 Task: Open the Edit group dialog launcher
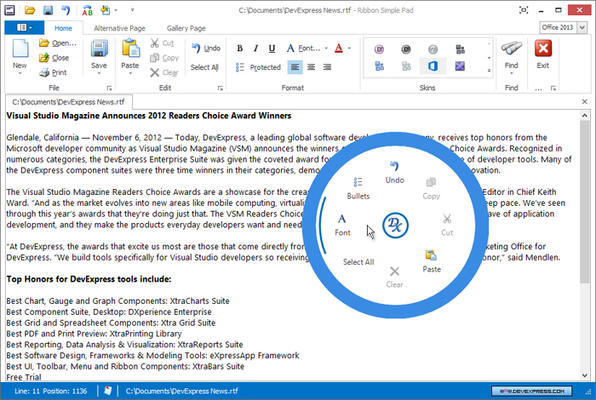coord(220,88)
